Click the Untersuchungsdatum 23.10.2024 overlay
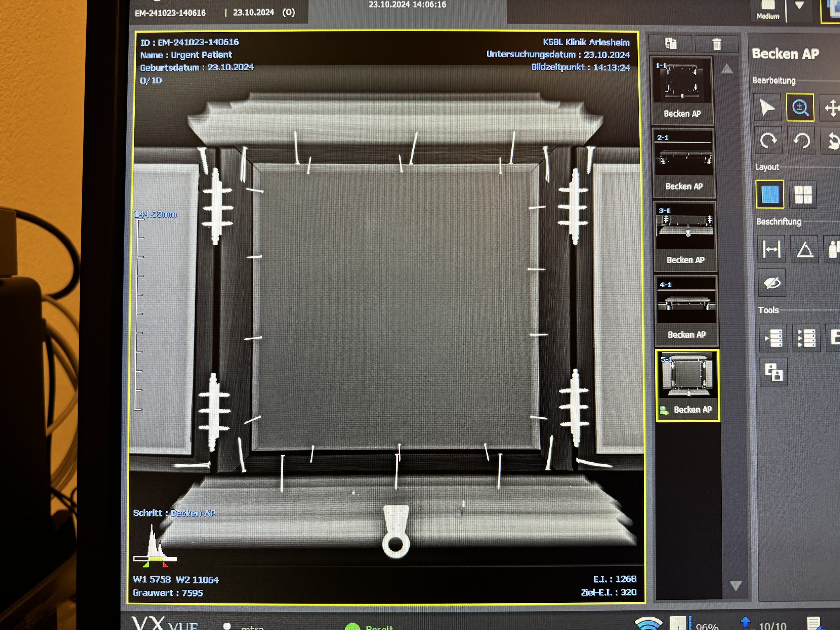The width and height of the screenshot is (840, 630). 558,54
